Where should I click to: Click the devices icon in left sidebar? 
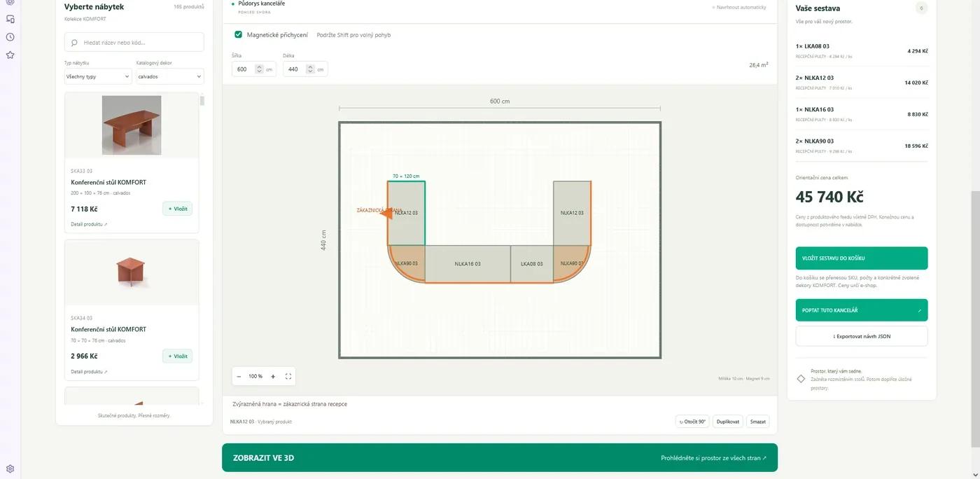[10, 19]
